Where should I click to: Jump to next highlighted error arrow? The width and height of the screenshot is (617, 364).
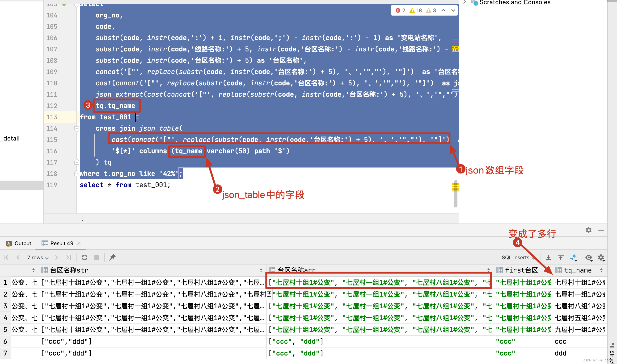coord(453,10)
